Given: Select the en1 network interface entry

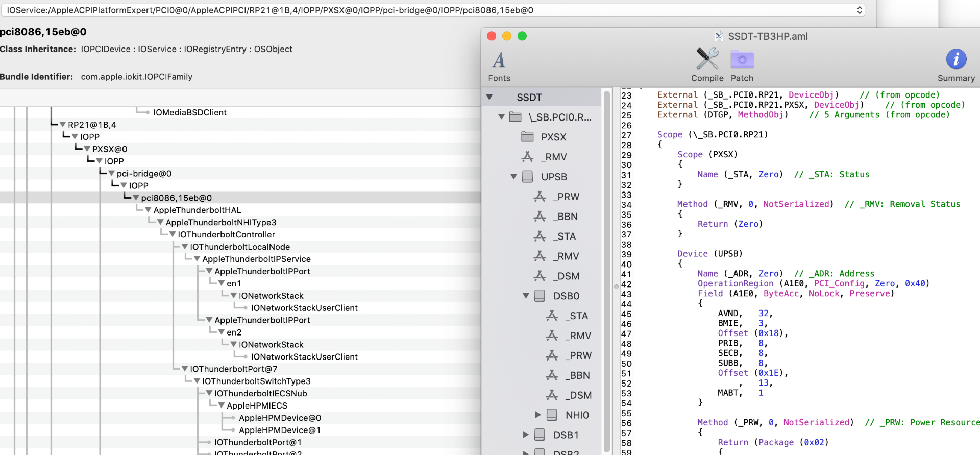Looking at the screenshot, I should point(234,283).
